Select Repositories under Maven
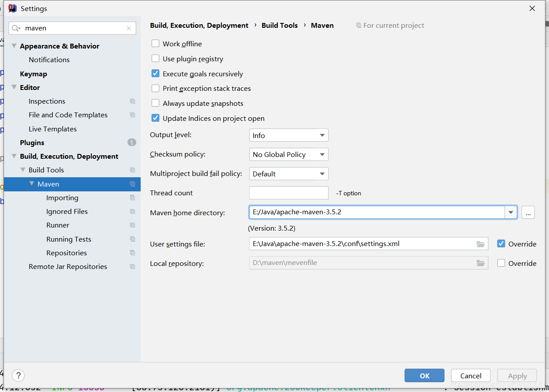The height and width of the screenshot is (392, 549). pos(67,253)
